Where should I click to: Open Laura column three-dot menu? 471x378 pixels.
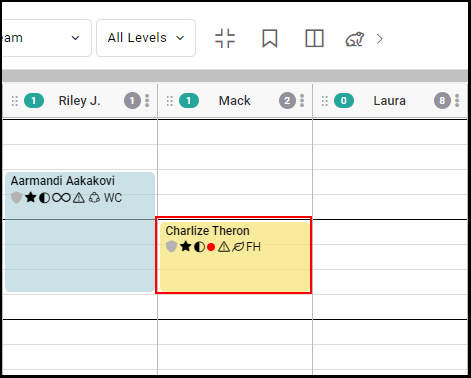[x=457, y=100]
